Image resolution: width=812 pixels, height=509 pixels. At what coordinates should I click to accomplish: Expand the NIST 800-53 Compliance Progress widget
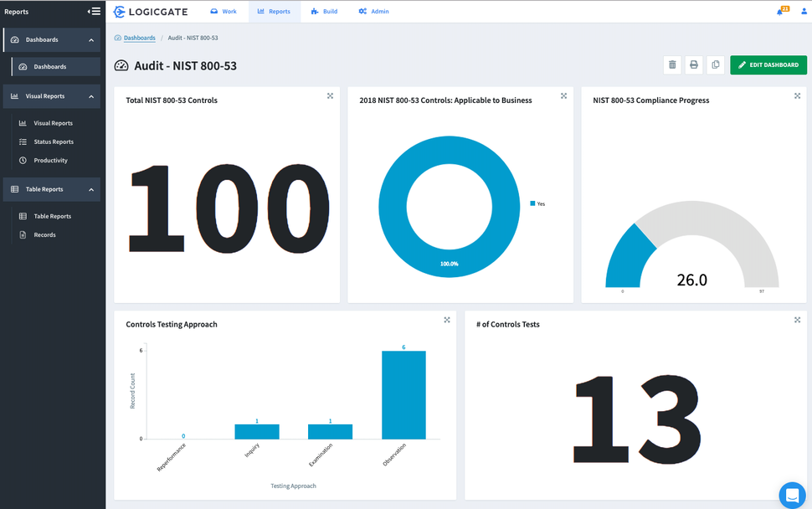797,96
